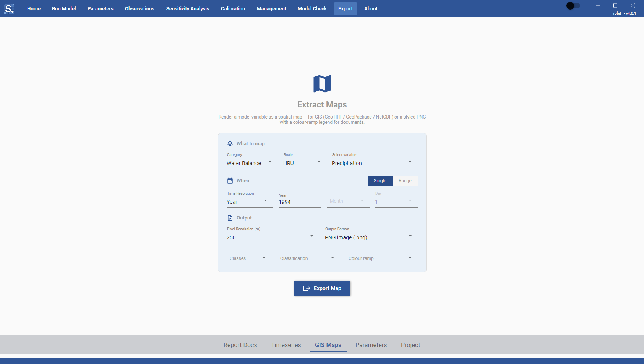Switch to Report Docs tab
This screenshot has height=364, width=644.
(x=240, y=345)
